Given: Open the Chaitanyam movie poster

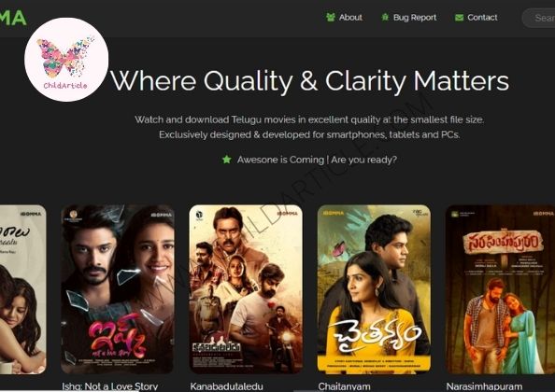Looking at the screenshot, I should click(x=374, y=289).
